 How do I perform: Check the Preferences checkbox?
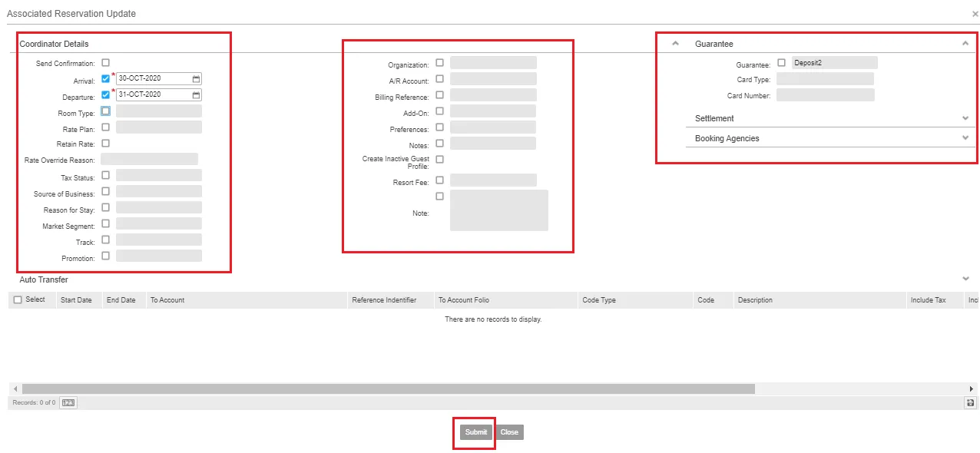[x=440, y=127]
